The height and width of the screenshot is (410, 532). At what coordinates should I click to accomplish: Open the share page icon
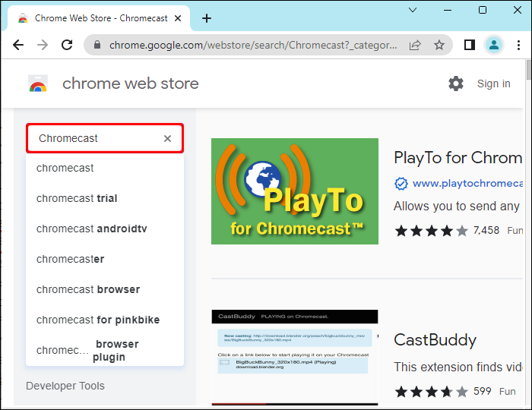[x=416, y=45]
